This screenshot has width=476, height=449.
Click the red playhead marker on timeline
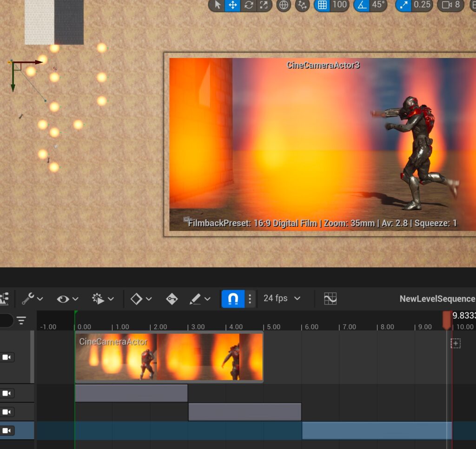(x=447, y=320)
